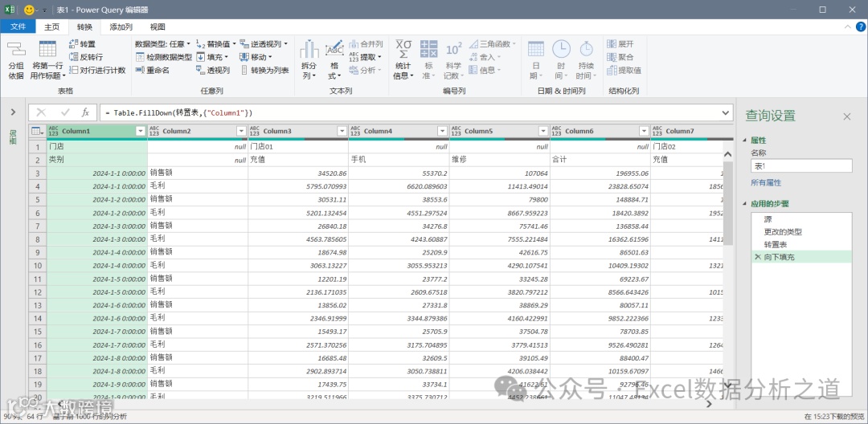Select the Transform (转换) tab
Screen dimensions: 868x424
84,26
